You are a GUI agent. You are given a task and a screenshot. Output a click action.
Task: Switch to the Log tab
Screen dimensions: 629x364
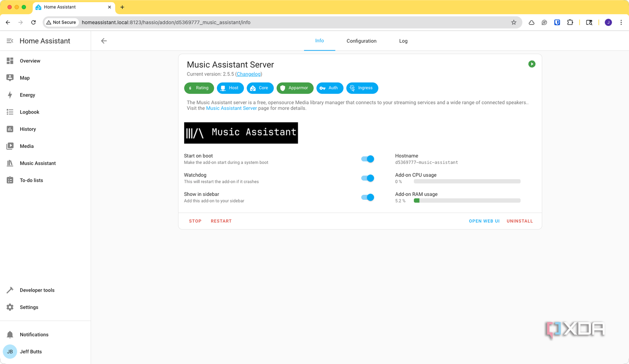point(403,41)
